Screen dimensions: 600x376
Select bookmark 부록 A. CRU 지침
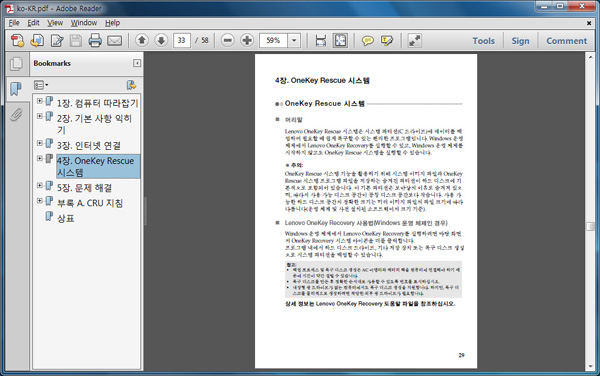pos(90,203)
